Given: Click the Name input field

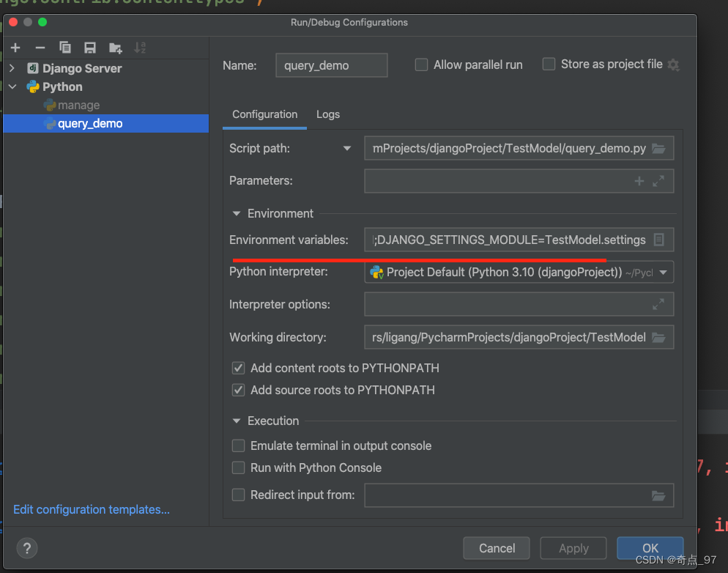Looking at the screenshot, I should 332,65.
